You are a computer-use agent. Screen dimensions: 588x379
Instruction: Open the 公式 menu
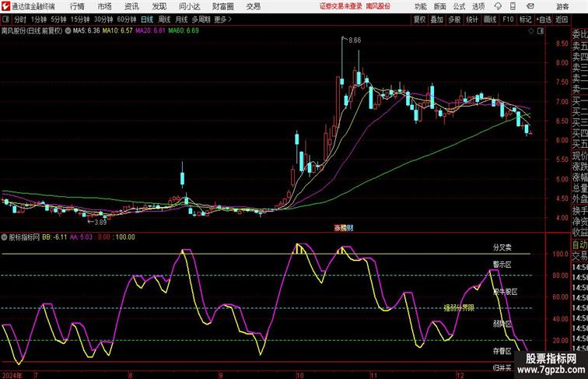[x=459, y=6]
